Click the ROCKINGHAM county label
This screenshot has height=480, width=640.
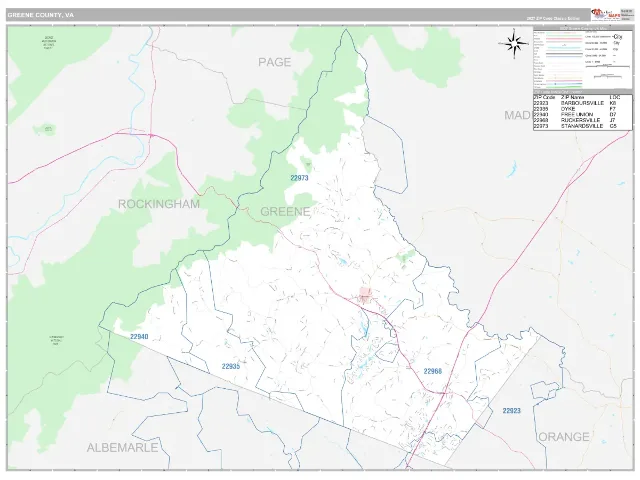tap(159, 204)
